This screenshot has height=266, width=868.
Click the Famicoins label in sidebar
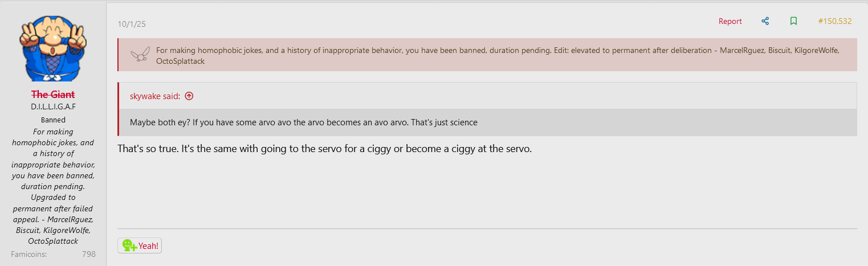(28, 254)
